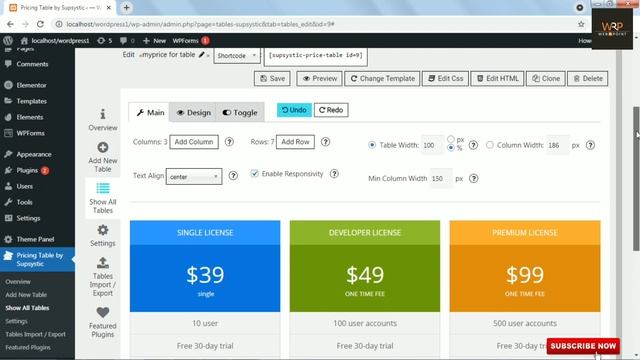Click the Add Row button
The width and height of the screenshot is (640, 360).
(x=295, y=142)
